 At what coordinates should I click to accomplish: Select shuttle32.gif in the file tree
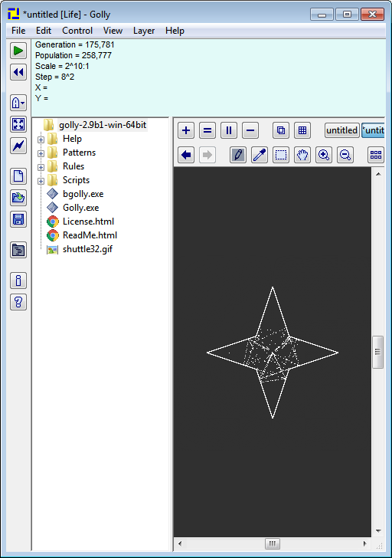[87, 249]
